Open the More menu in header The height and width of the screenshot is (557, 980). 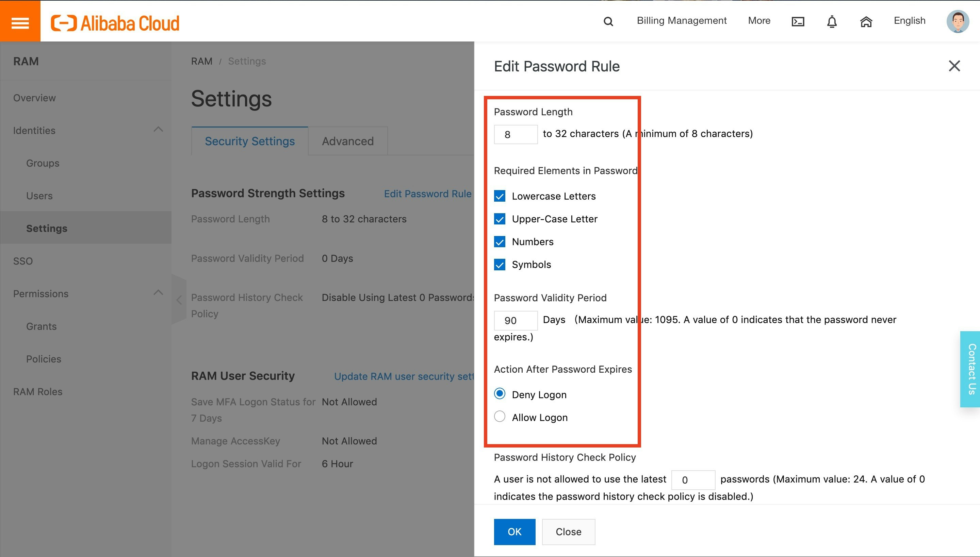point(759,21)
